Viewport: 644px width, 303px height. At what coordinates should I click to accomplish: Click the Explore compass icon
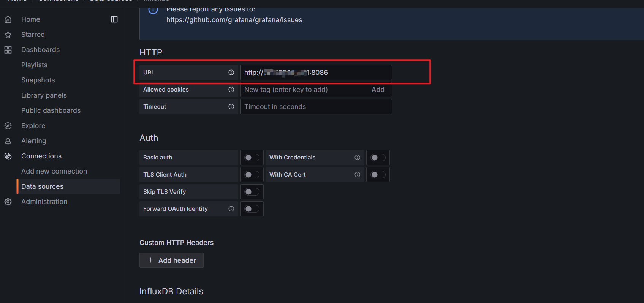pyautogui.click(x=8, y=126)
